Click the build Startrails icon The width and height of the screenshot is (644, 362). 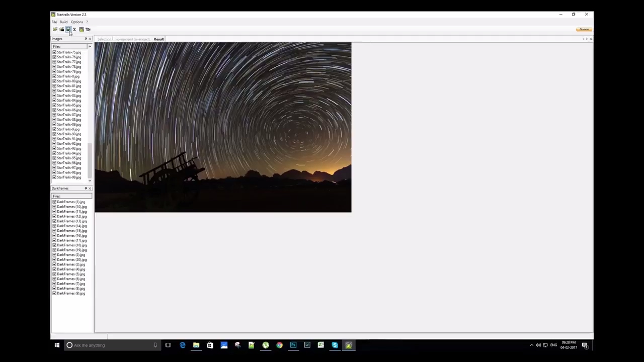(81, 29)
